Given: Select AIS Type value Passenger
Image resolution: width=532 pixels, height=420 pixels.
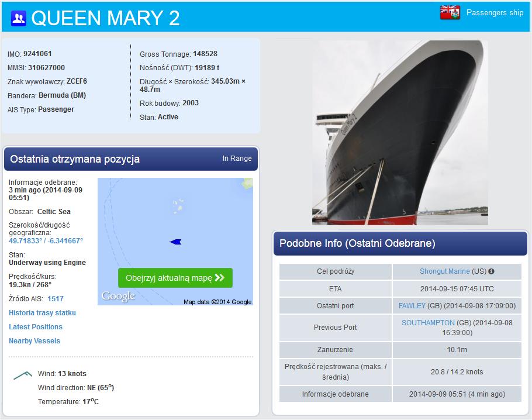Looking at the screenshot, I should (x=56, y=109).
